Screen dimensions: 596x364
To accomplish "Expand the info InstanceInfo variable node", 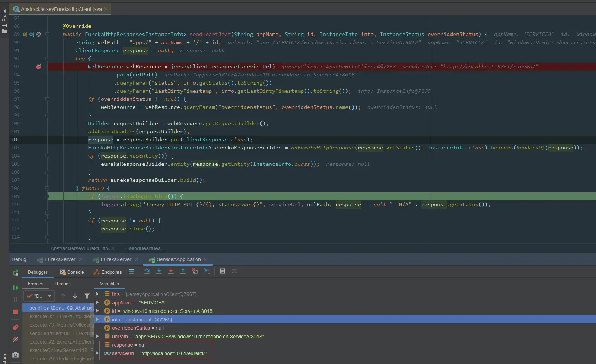I will coord(97,320).
